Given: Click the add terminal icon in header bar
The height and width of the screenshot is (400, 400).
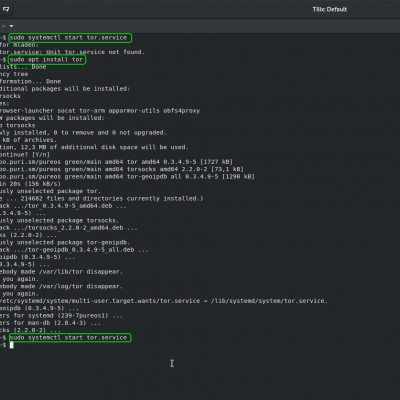Looking at the screenshot, I should pos(6,9).
